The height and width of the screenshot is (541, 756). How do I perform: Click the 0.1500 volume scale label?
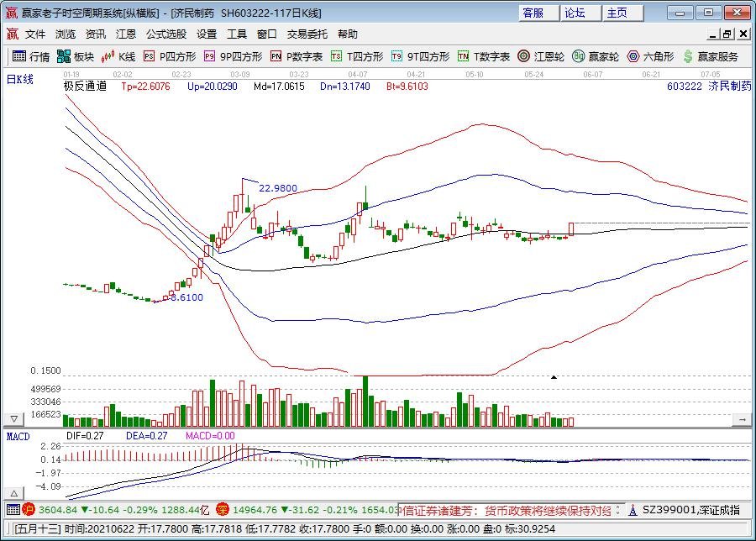(45, 370)
